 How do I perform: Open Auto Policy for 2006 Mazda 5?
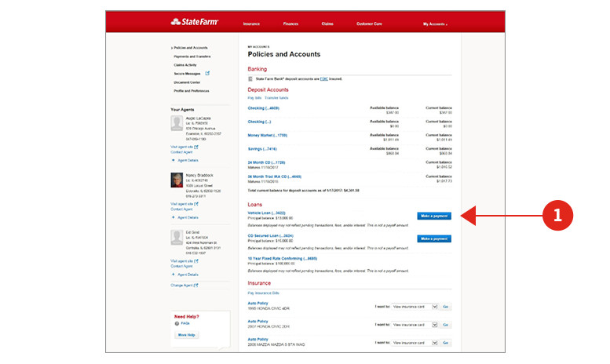[258, 340]
